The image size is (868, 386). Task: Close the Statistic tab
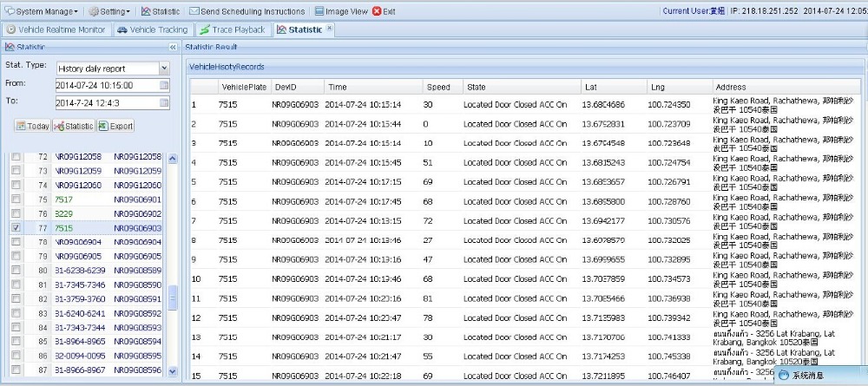[x=329, y=28]
